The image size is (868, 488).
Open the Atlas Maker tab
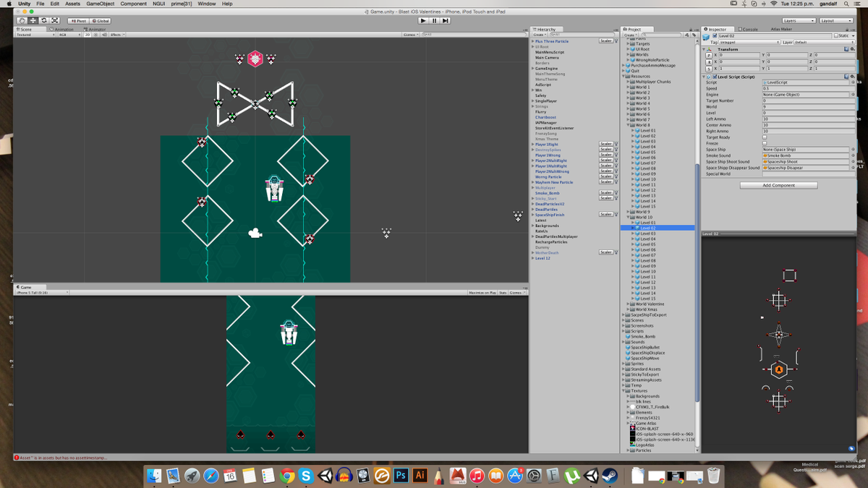click(780, 29)
